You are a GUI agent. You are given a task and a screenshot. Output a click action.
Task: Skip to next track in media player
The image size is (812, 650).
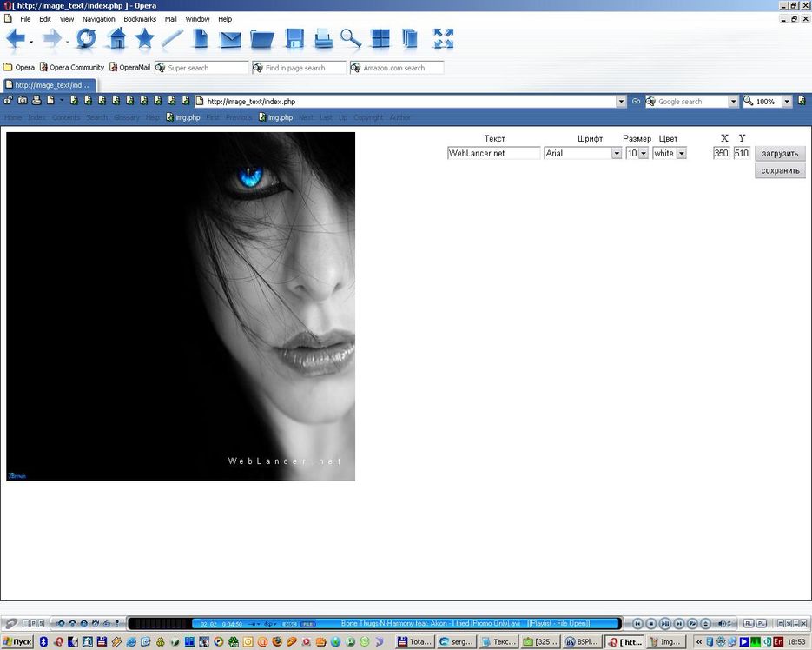pyautogui.click(x=678, y=624)
